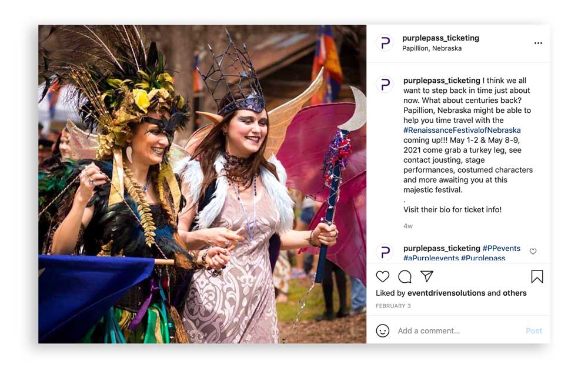Like the hashtag comment with the small heart
The height and width of the screenshot is (368, 588).
[x=533, y=252]
